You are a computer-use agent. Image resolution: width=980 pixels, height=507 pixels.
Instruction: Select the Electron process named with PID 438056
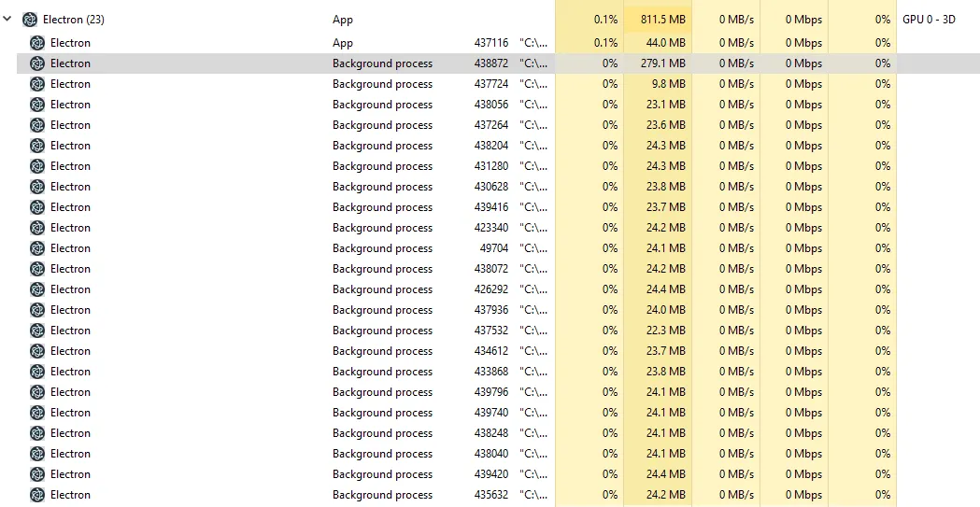[70, 105]
